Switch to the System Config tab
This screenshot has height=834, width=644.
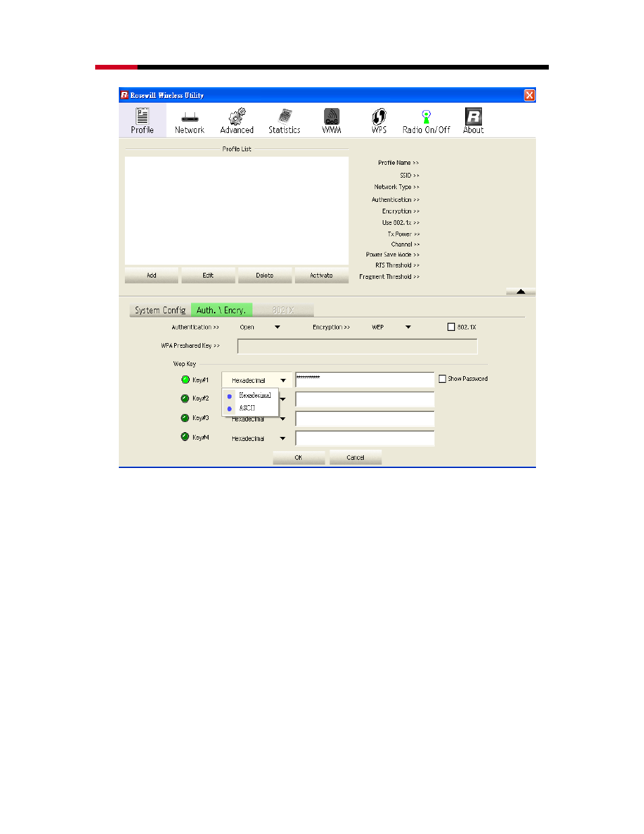[160, 310]
